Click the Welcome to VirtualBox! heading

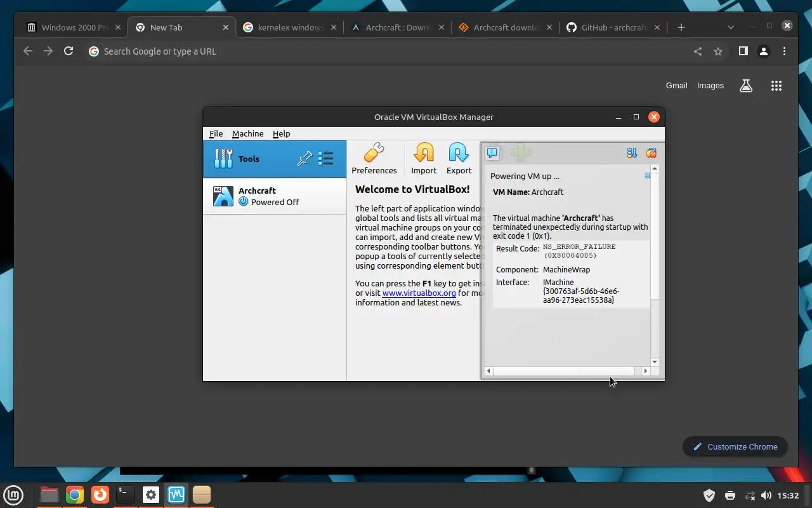[x=412, y=189]
